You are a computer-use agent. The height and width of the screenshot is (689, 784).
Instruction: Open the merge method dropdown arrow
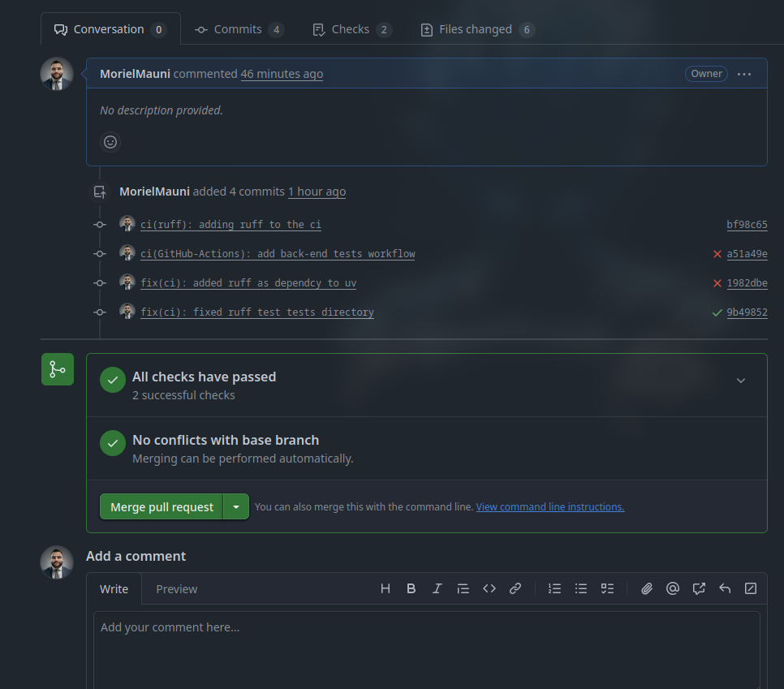(x=236, y=507)
